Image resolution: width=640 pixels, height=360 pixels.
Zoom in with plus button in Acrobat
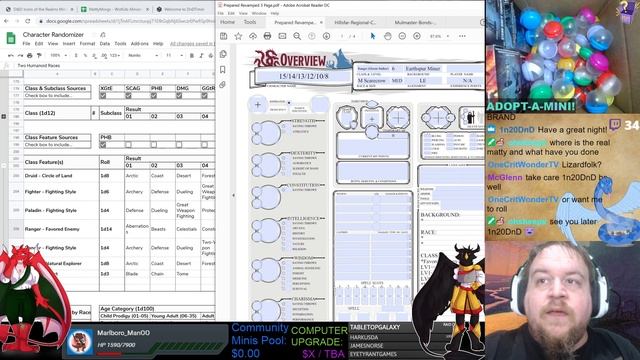tap(417, 36)
